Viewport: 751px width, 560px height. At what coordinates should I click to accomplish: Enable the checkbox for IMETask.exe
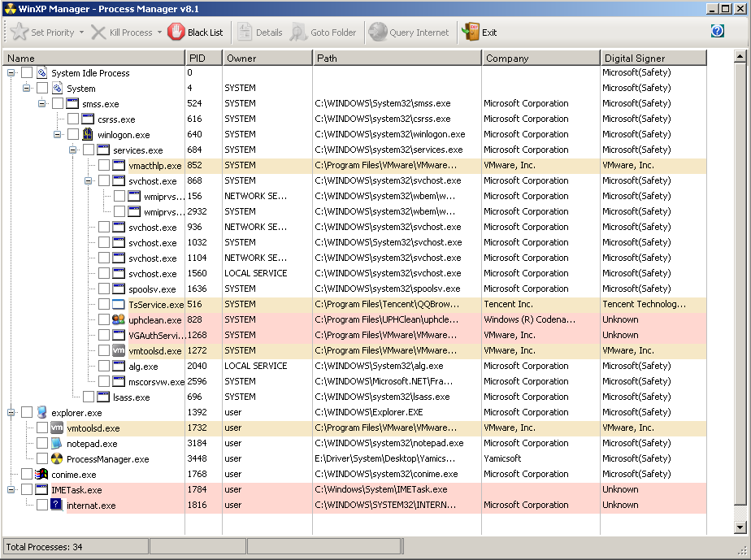27,490
